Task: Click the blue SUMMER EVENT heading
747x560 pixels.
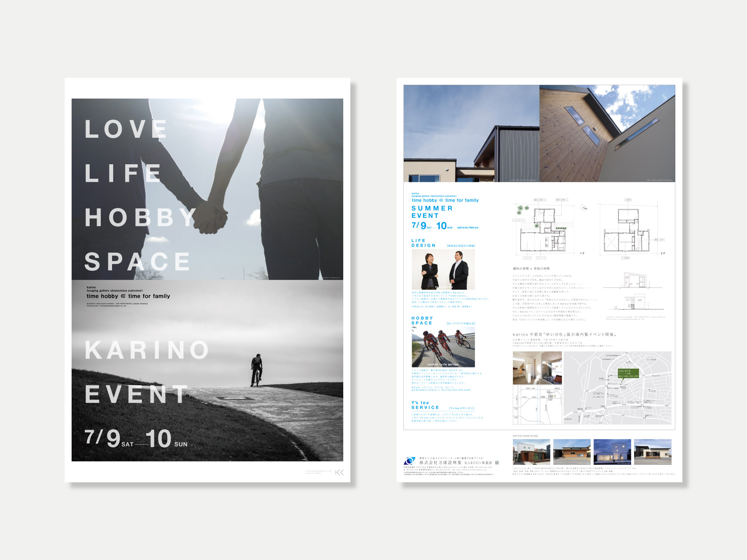Action: coord(432,212)
